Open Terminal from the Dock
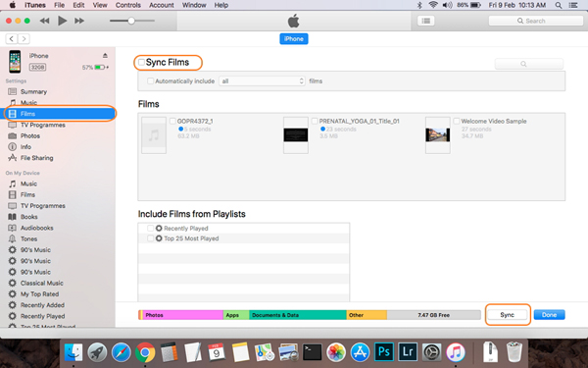588x368 pixels. pos(313,352)
